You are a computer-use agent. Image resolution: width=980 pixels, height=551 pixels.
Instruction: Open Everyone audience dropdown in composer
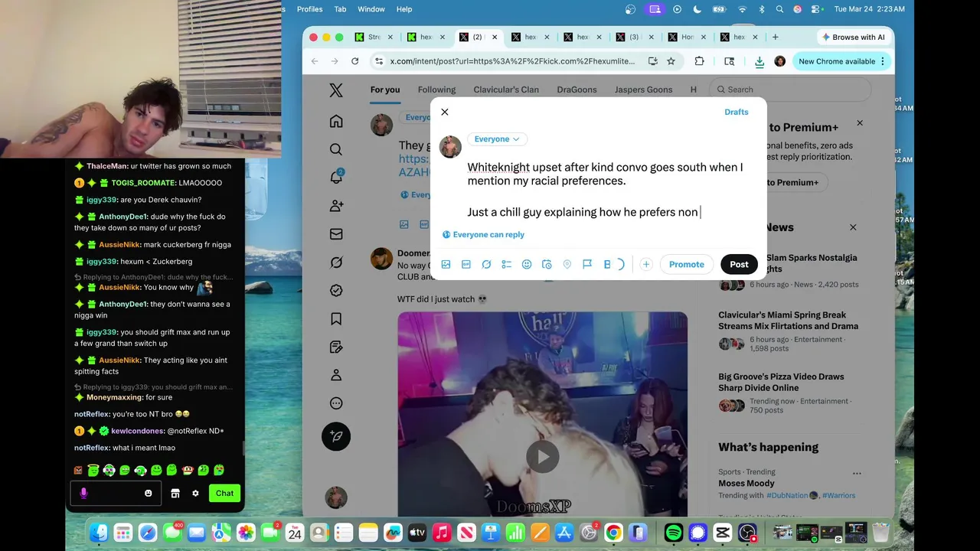coord(497,139)
